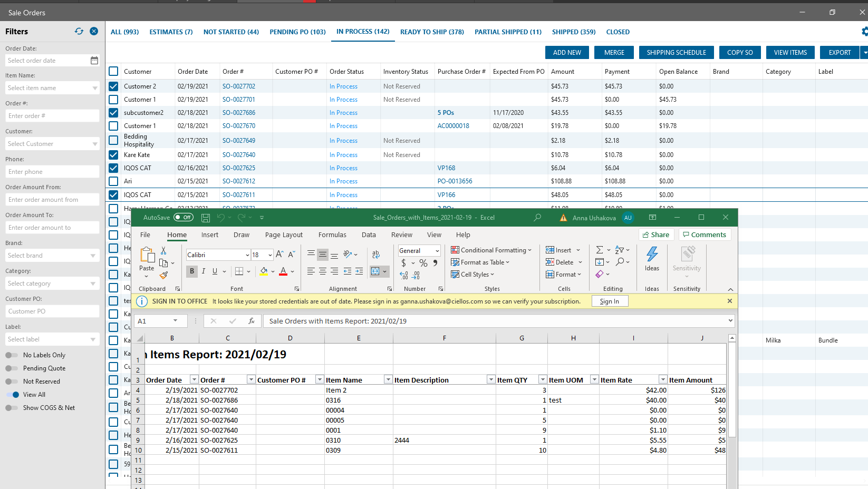Click the Excel Save disk icon
868x489 pixels.
206,218
